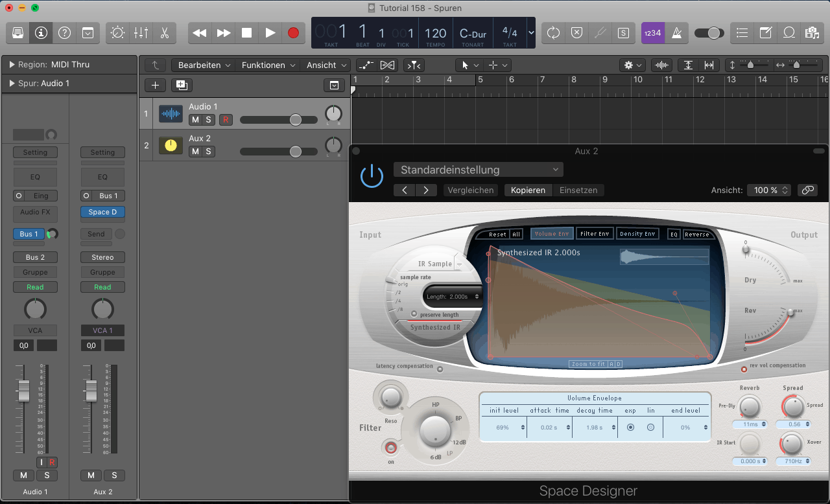Toggle the metronome click icon
Viewport: 830px width, 504px height.
pos(677,33)
